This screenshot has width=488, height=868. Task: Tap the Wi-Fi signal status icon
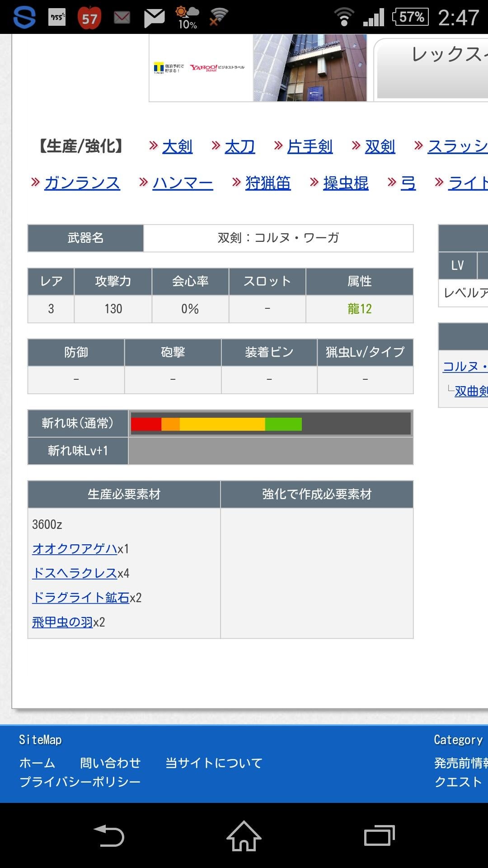pyautogui.click(x=344, y=17)
